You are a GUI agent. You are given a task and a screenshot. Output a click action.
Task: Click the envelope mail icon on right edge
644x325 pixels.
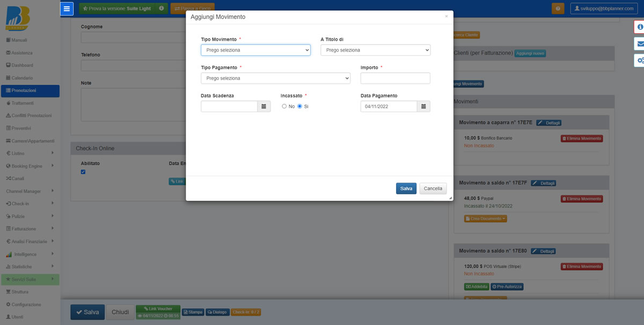639,43
